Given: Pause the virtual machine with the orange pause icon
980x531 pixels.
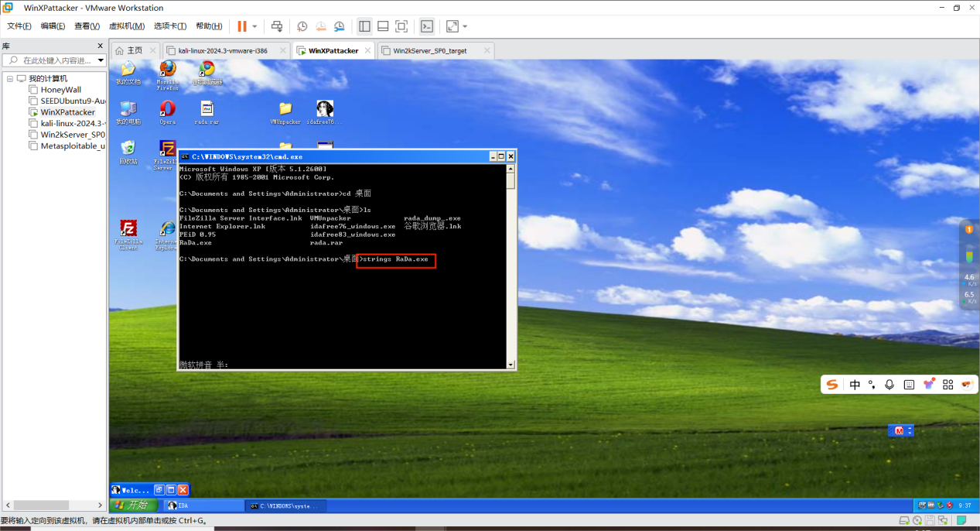Looking at the screenshot, I should [x=242, y=26].
